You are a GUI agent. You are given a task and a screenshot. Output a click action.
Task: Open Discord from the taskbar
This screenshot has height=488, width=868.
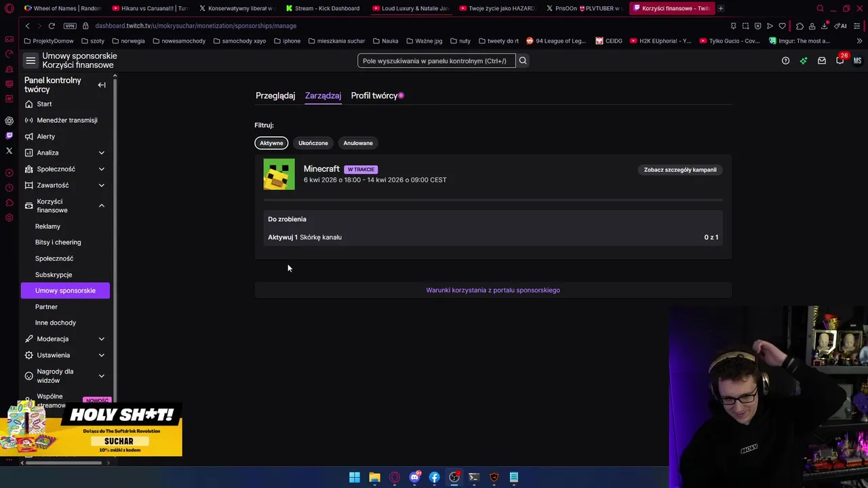pos(414,477)
